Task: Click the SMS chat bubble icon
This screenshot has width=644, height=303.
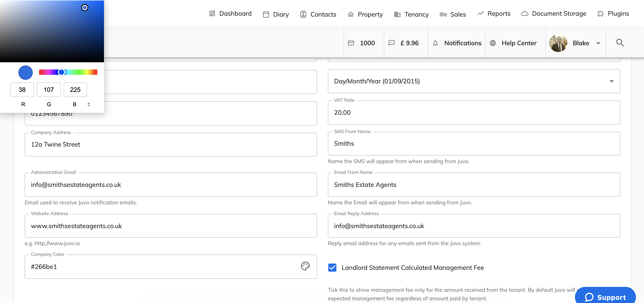Action: coord(392,43)
